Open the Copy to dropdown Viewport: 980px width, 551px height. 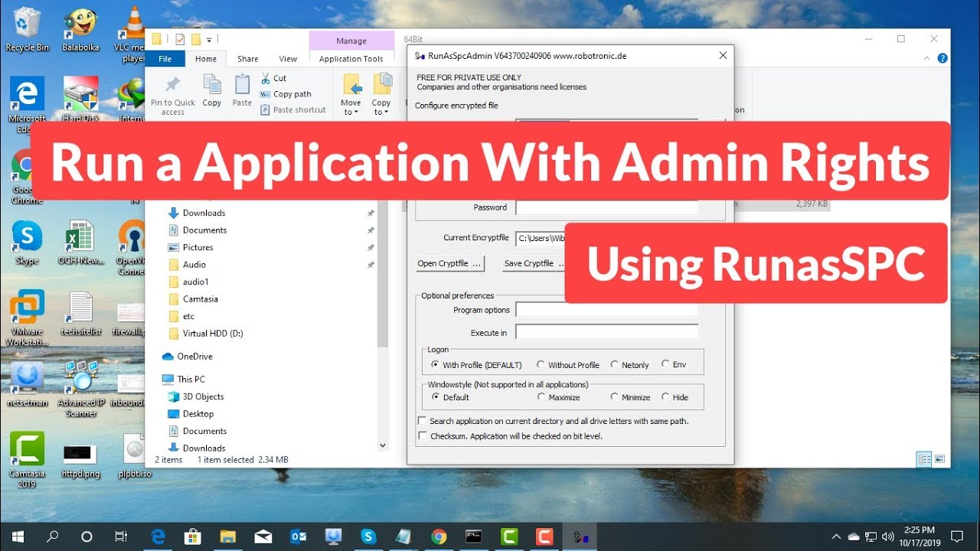pyautogui.click(x=381, y=94)
